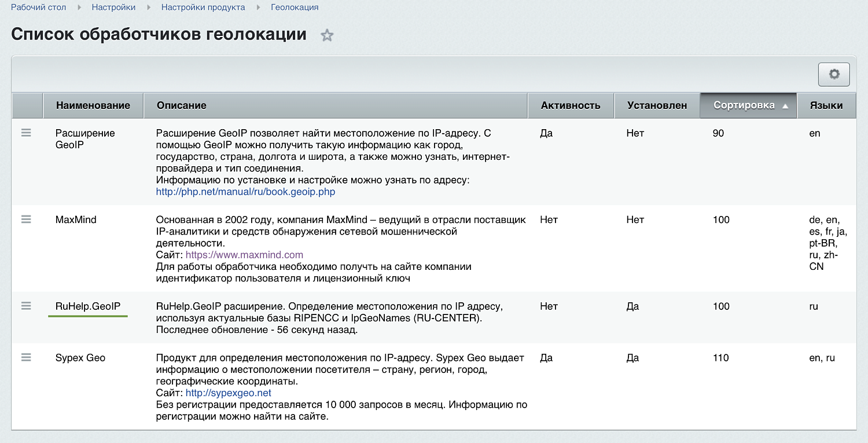This screenshot has height=443, width=868.
Task: Open the list settings gear icon
Action: coord(833,74)
